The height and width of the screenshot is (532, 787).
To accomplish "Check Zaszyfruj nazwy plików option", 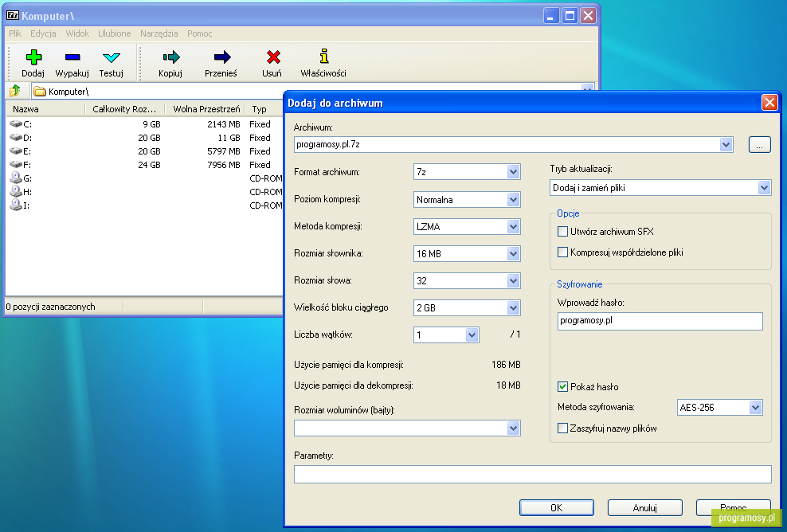I will 562,428.
